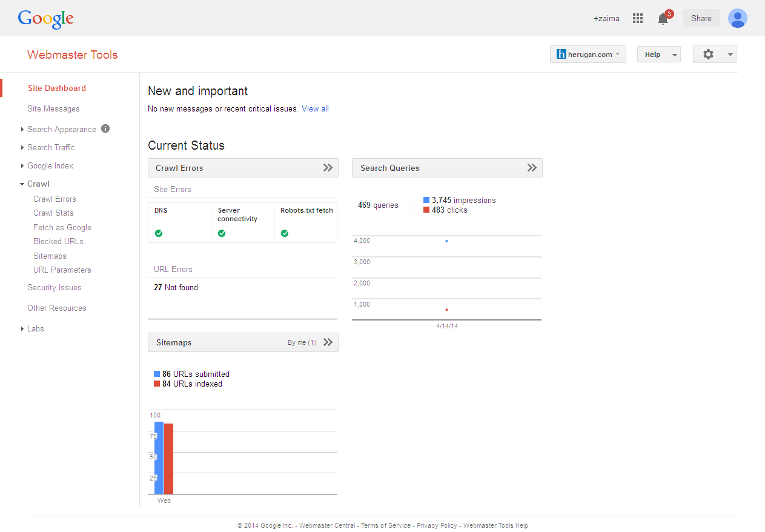Click the Site Errors label
Image resolution: width=765 pixels, height=532 pixels.
[x=173, y=190]
